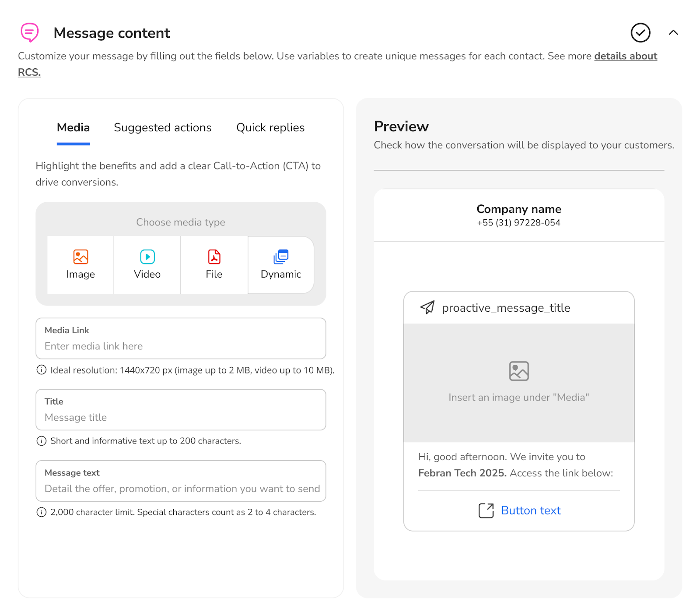Choose Video as media type
Viewport: 700px width, 616px height.
pos(147,264)
